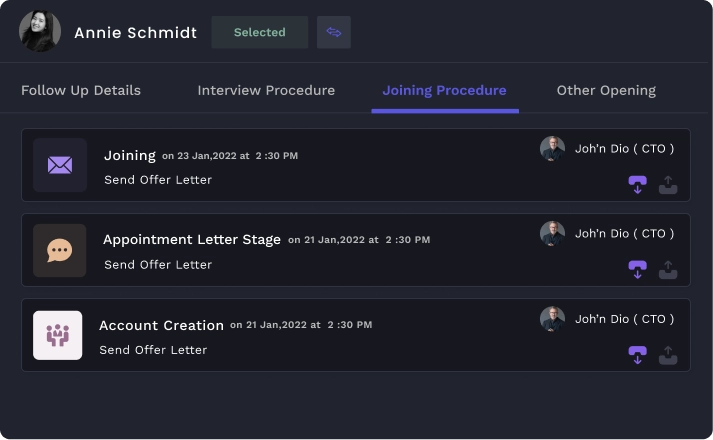
Task: Click the purple download icon in Joining row
Action: (637, 185)
